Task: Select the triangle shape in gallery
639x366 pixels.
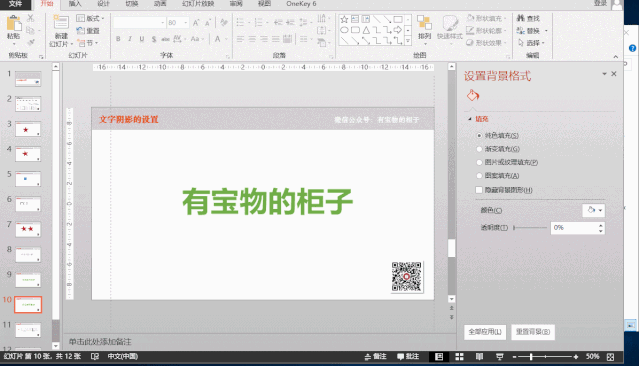Action: point(366,30)
